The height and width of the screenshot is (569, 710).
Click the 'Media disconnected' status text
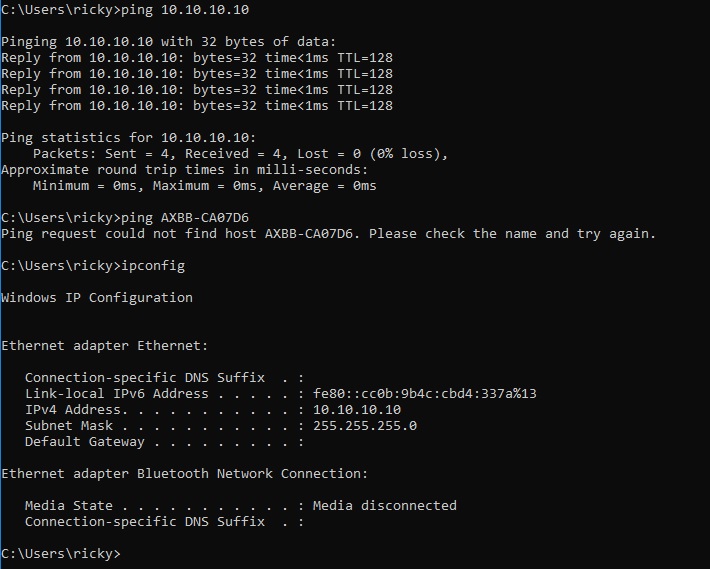[385, 506]
